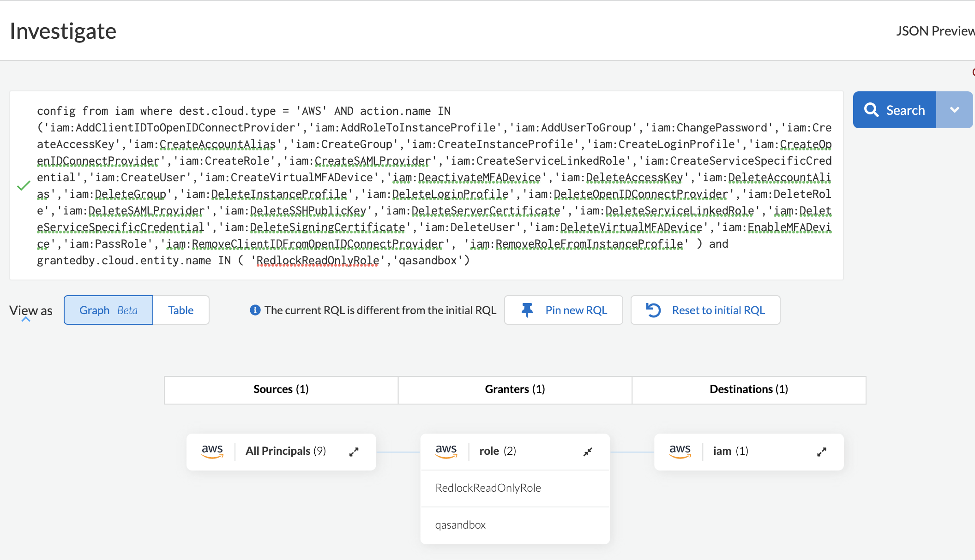Open the Search button dropdown arrow
This screenshot has width=975, height=560.
954,110
